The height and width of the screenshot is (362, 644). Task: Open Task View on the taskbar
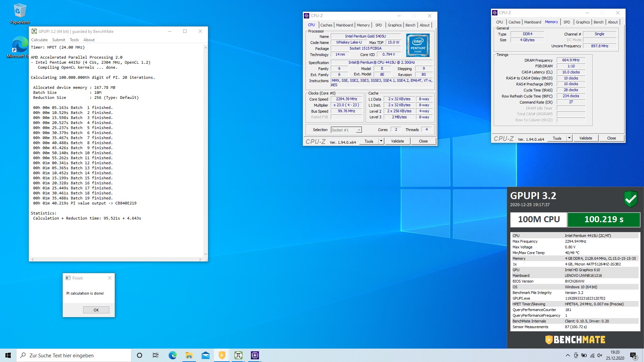coord(156,355)
